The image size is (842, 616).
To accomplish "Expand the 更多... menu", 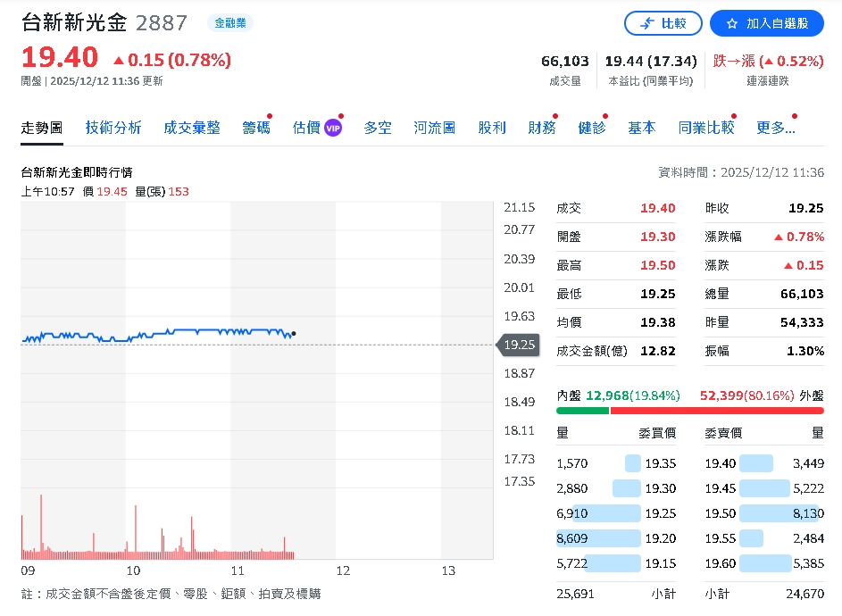I will [773, 127].
